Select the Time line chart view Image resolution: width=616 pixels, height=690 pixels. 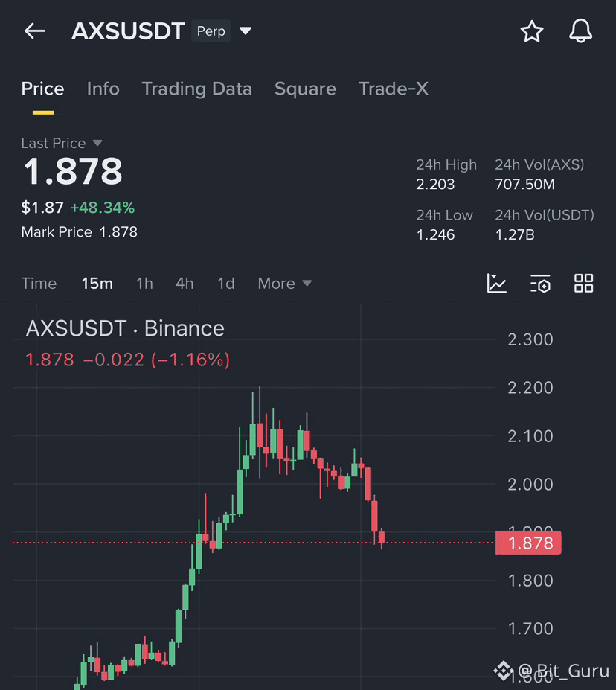(39, 284)
